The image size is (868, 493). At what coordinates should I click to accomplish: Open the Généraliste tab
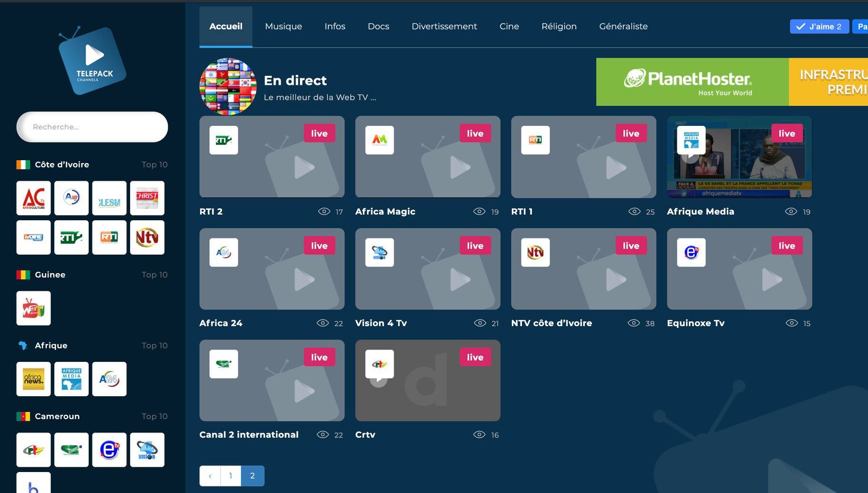(623, 27)
